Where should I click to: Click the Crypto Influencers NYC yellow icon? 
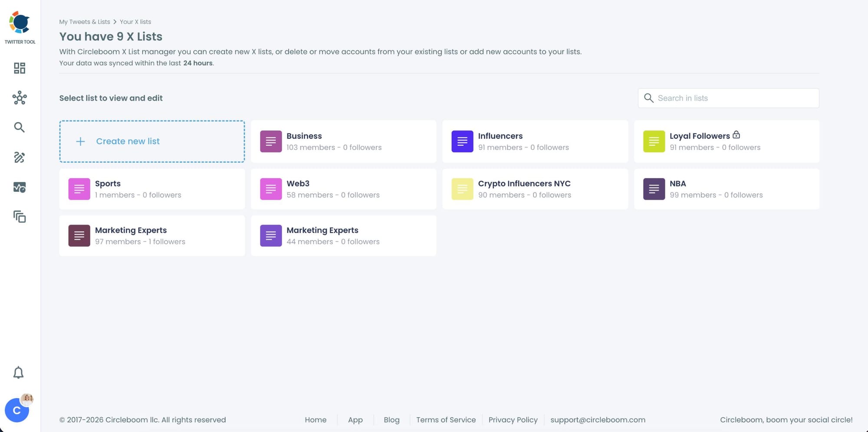(462, 189)
